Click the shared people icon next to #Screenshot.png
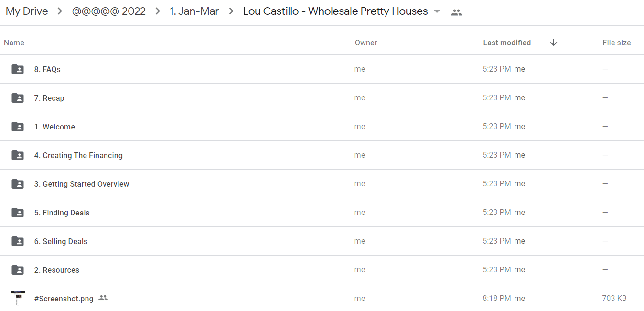 tap(103, 298)
